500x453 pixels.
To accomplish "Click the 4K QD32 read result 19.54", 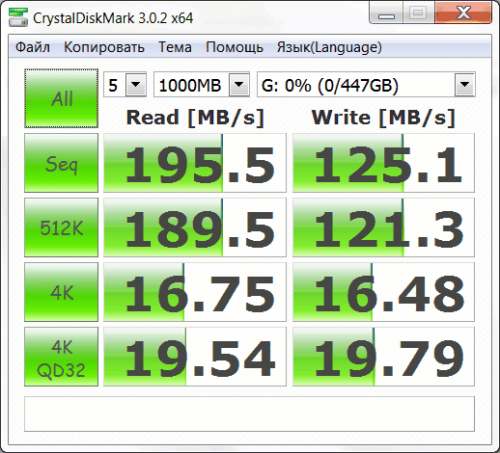I will click(x=195, y=357).
